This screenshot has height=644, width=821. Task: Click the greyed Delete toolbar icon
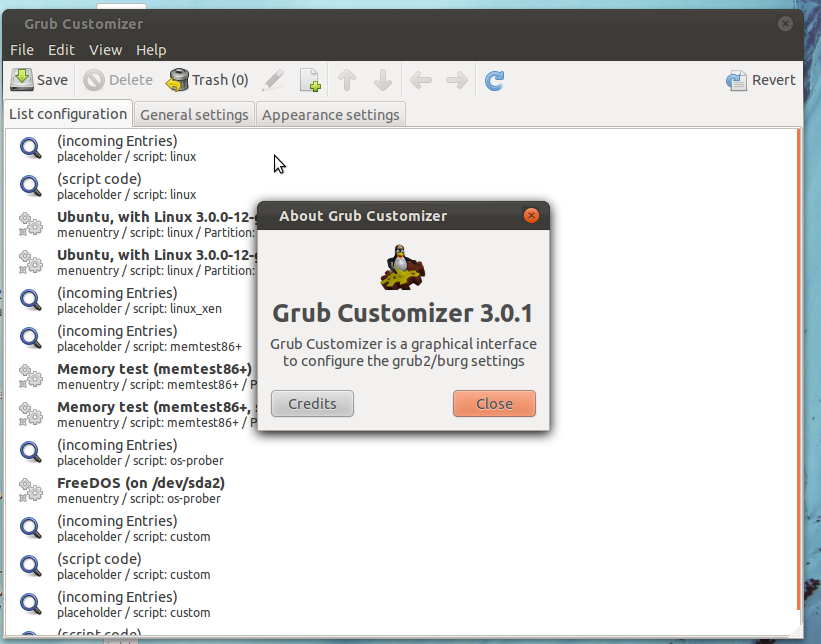94,81
